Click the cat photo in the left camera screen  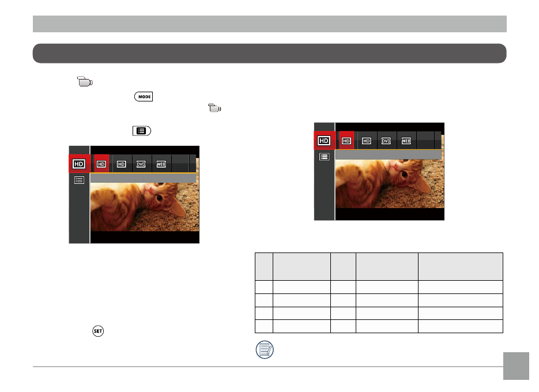(145, 207)
